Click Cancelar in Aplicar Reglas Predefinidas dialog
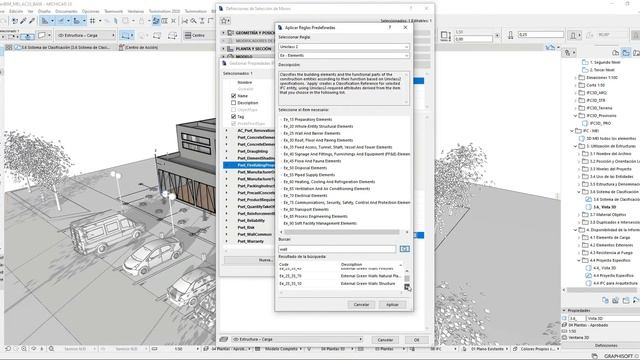 click(x=361, y=304)
